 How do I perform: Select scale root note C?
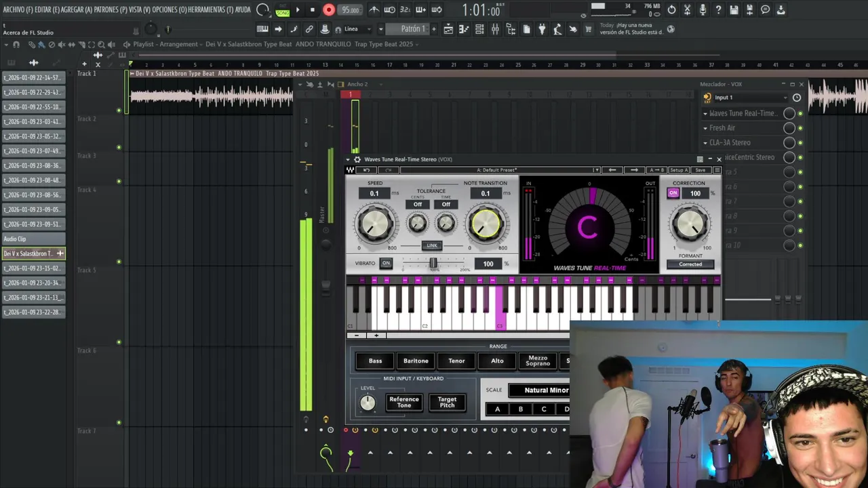pyautogui.click(x=543, y=409)
